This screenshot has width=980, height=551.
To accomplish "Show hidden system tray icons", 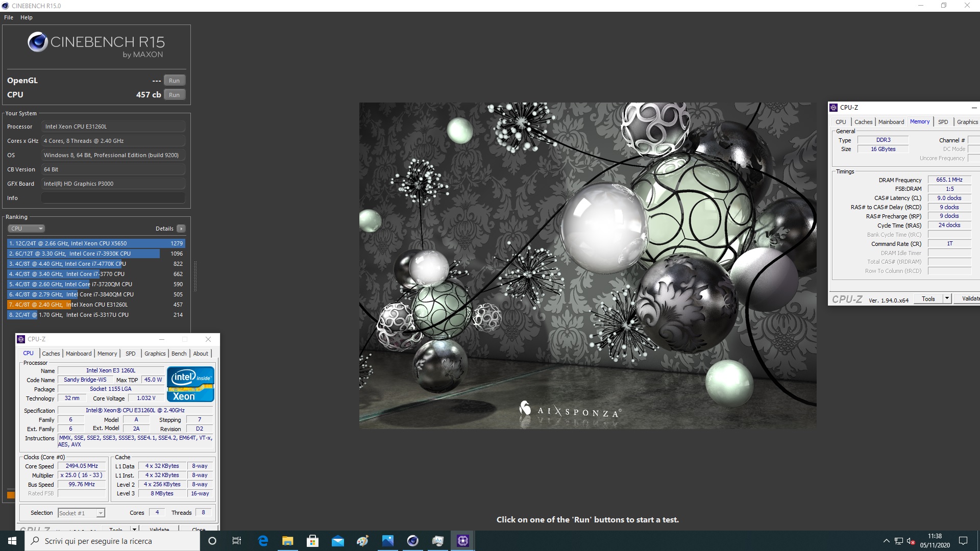I will tap(886, 541).
